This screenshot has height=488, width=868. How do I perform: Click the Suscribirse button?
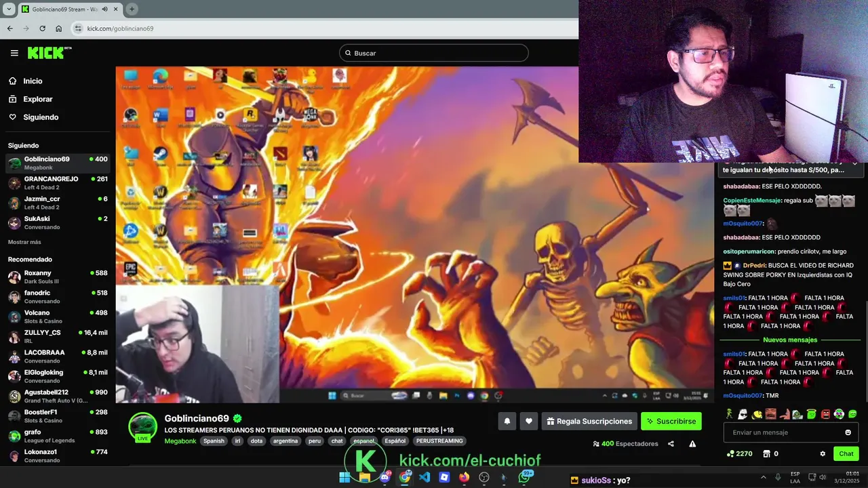pyautogui.click(x=671, y=421)
